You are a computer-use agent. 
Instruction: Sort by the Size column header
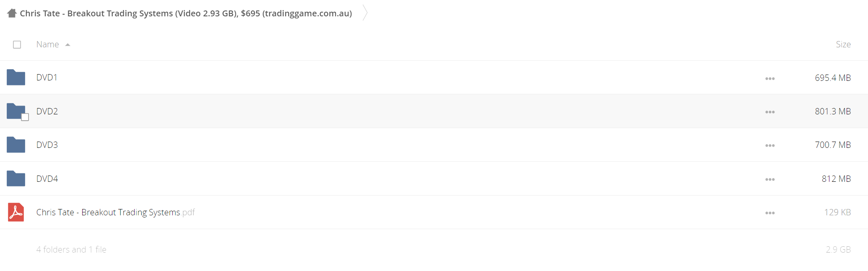tap(843, 44)
